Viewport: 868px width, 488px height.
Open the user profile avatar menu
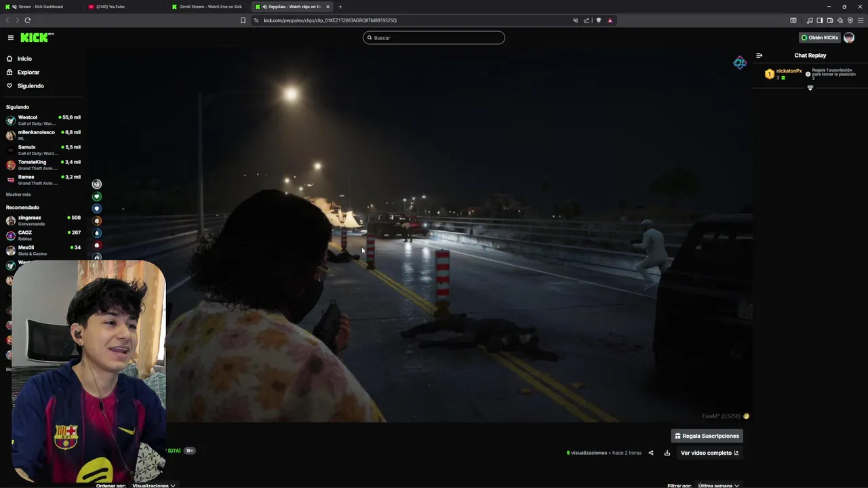(849, 38)
